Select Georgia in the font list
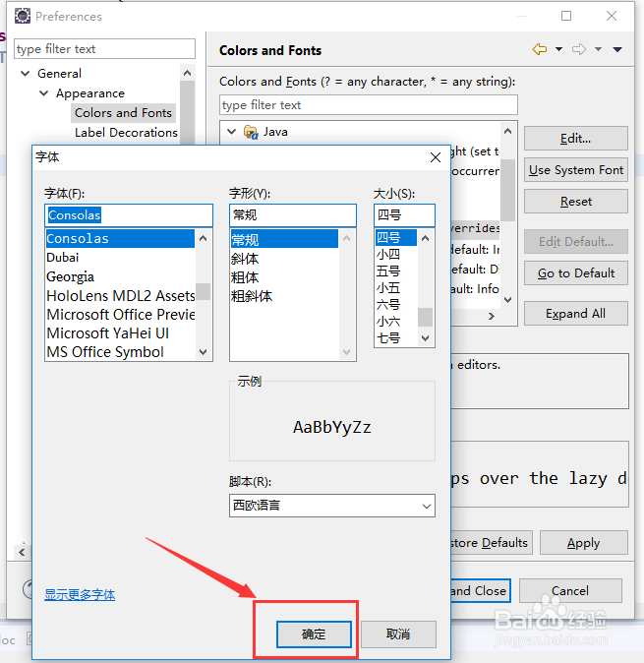 (120, 276)
